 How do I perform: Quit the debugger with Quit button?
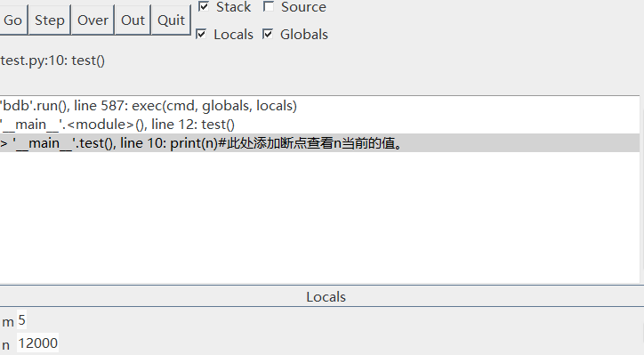tap(172, 20)
